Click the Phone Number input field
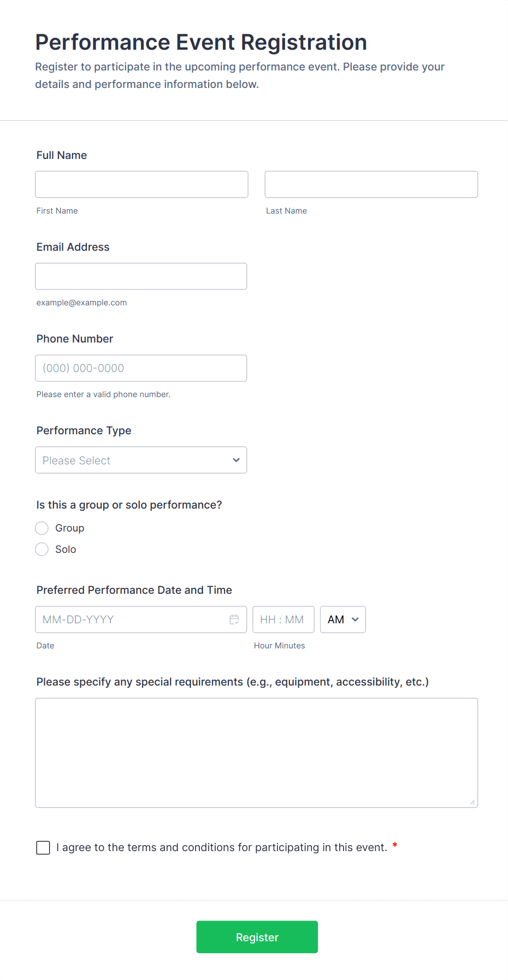The image size is (508, 980). pos(141,368)
